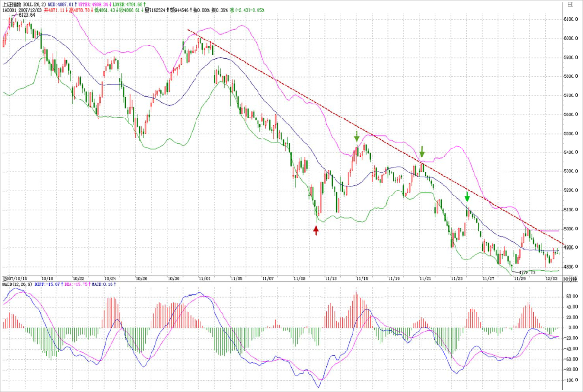Click the 6100.00 price axis label

coord(571,19)
